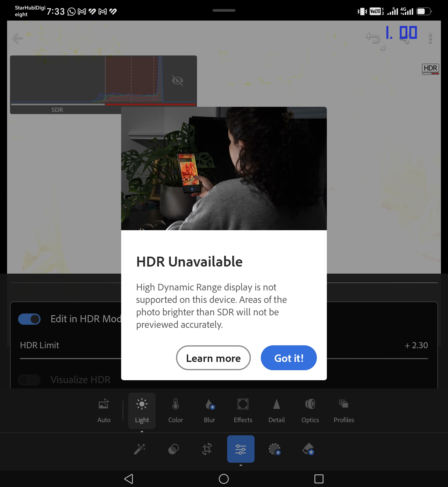This screenshot has width=448, height=487.
Task: Open the Detail panel
Action: click(277, 411)
